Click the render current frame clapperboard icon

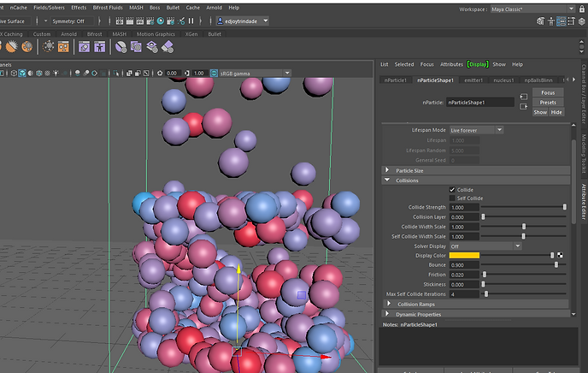click(130, 21)
